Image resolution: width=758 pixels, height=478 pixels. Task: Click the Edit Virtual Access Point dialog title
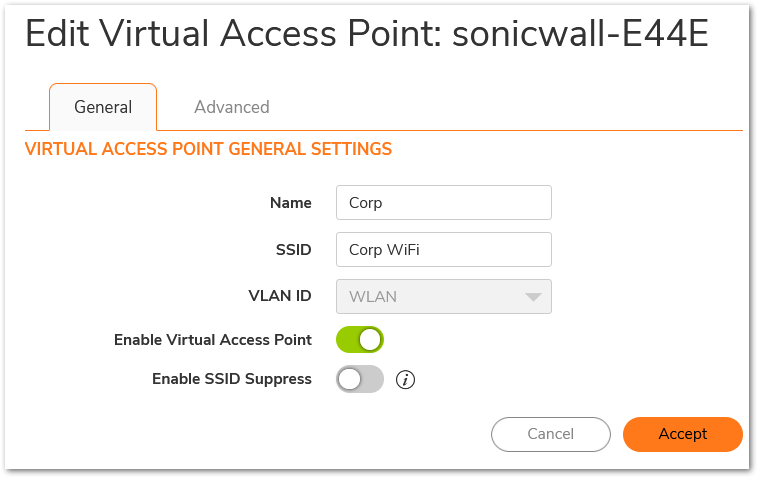(367, 33)
